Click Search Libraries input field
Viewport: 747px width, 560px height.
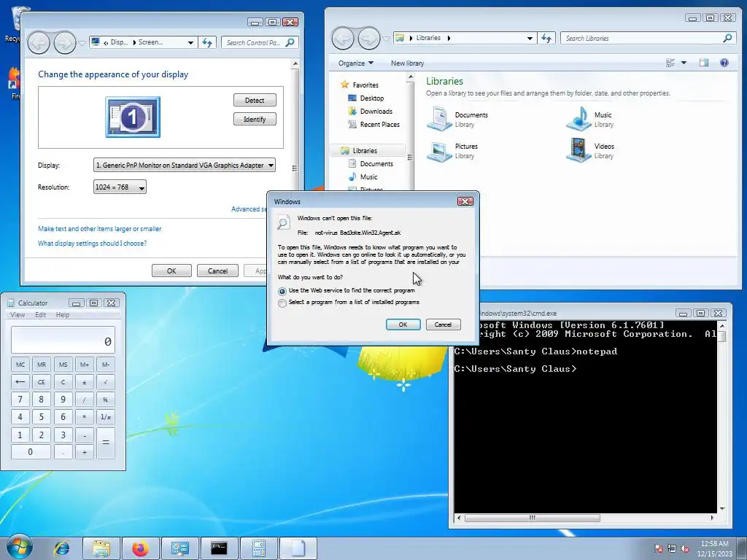(642, 38)
